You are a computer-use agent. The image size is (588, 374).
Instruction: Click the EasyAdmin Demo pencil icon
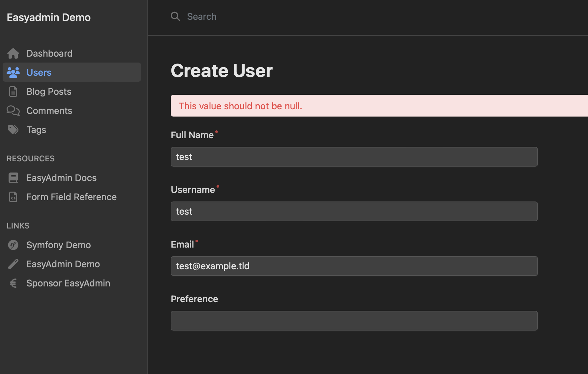tap(13, 264)
